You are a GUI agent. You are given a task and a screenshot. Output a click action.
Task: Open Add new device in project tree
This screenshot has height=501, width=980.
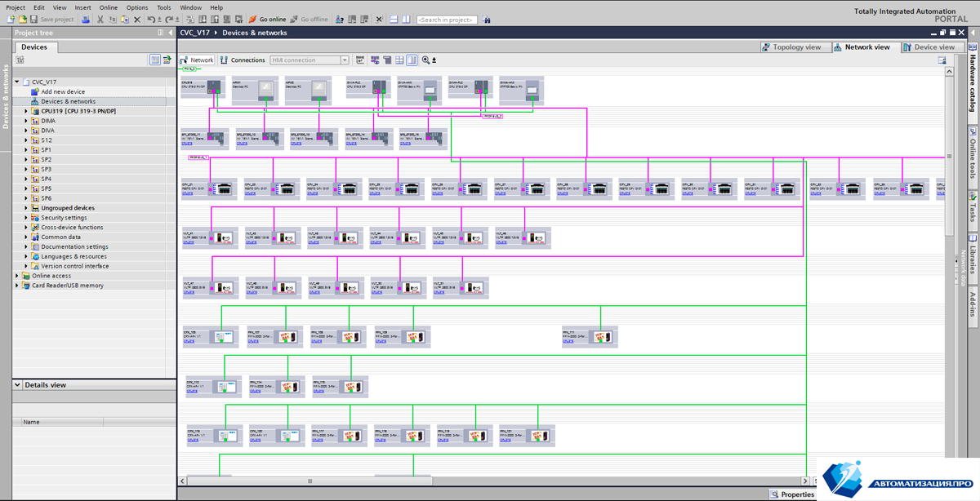point(63,92)
